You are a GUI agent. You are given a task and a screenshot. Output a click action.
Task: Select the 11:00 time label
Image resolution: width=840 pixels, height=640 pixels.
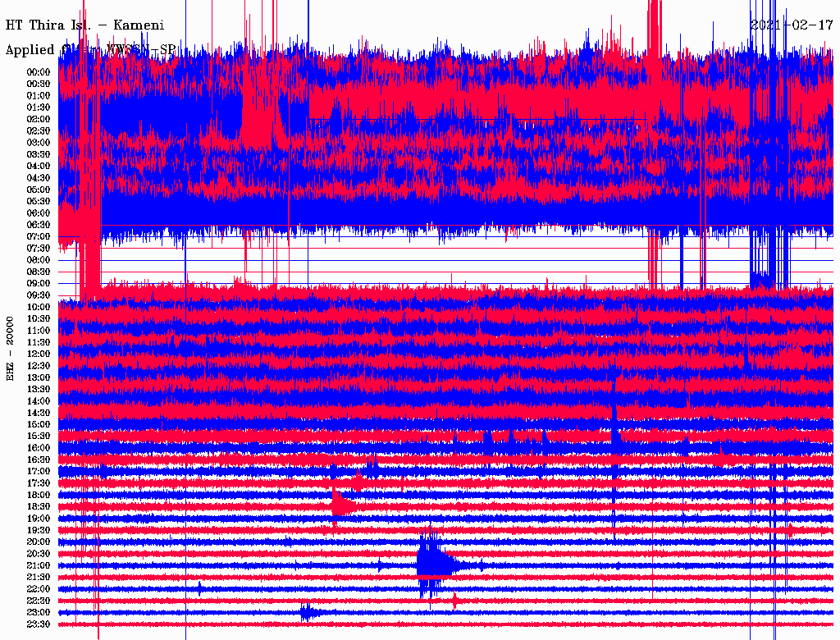pyautogui.click(x=39, y=331)
